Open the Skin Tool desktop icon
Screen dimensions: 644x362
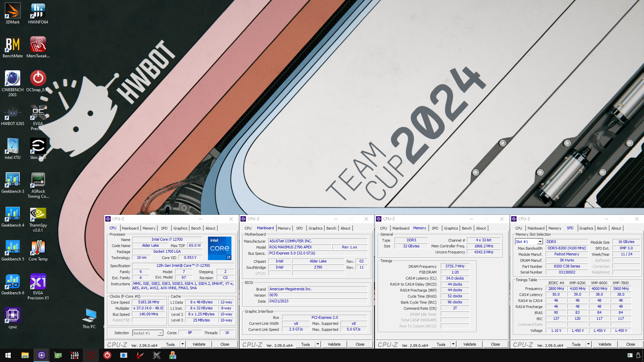coord(38,149)
